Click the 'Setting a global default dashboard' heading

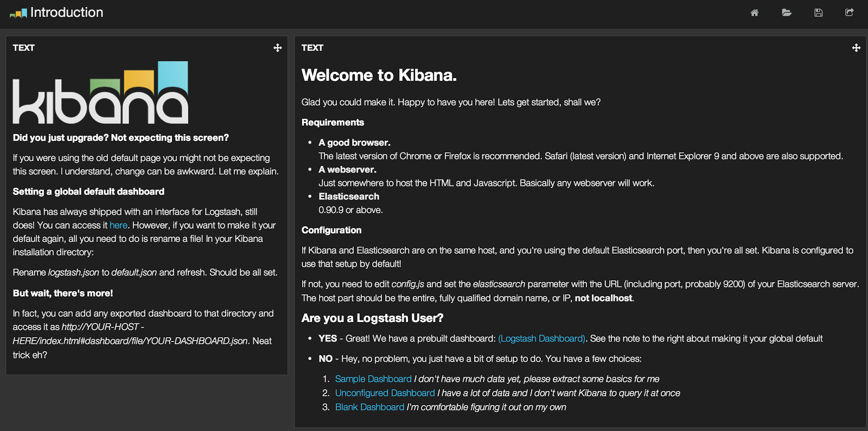88,191
